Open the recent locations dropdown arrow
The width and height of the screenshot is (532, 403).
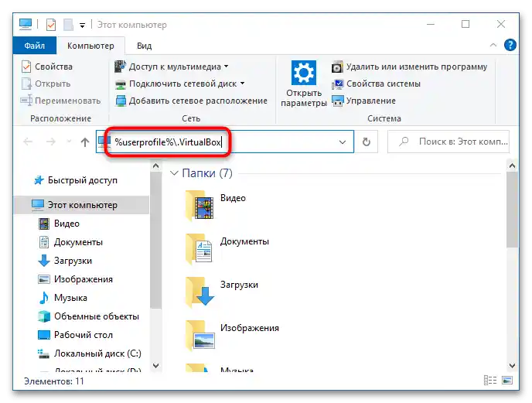coord(70,142)
